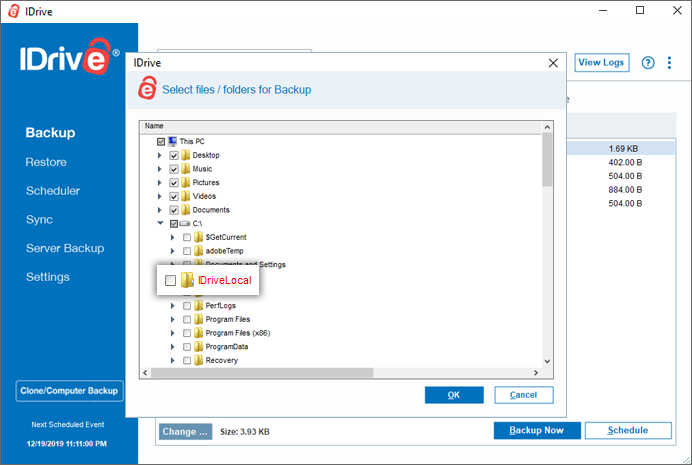Open the Restore section in sidebar
692x465 pixels.
46,162
